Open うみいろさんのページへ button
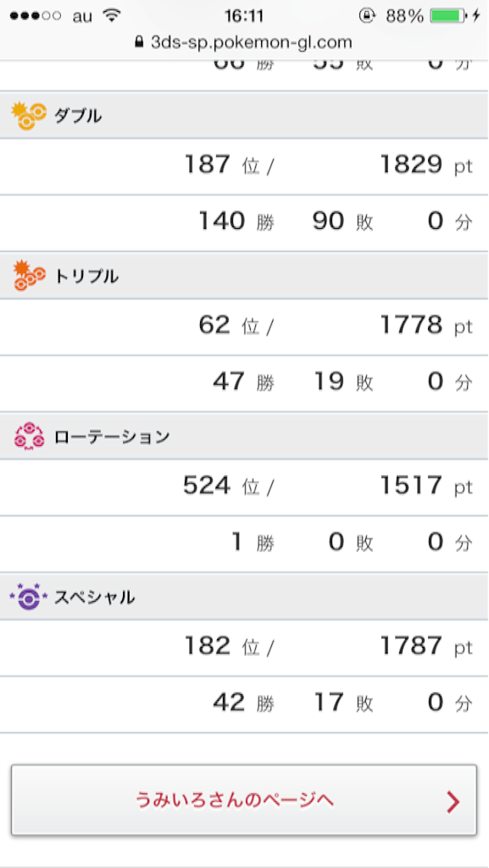This screenshot has height=868, width=489. click(244, 800)
